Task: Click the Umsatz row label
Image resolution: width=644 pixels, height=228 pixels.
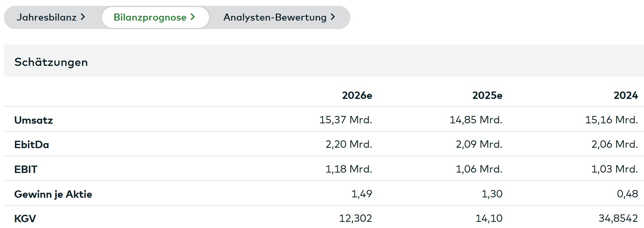Action: tap(34, 120)
